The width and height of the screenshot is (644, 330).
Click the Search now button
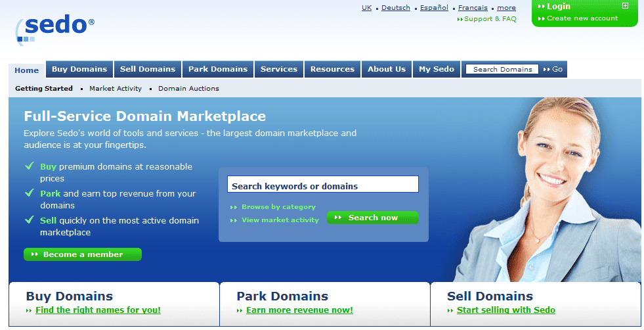372,218
